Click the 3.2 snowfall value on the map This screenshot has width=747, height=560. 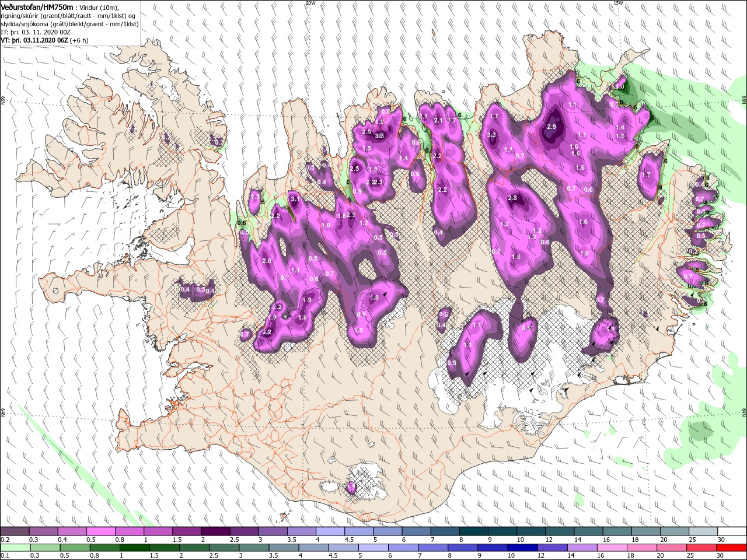267,332
